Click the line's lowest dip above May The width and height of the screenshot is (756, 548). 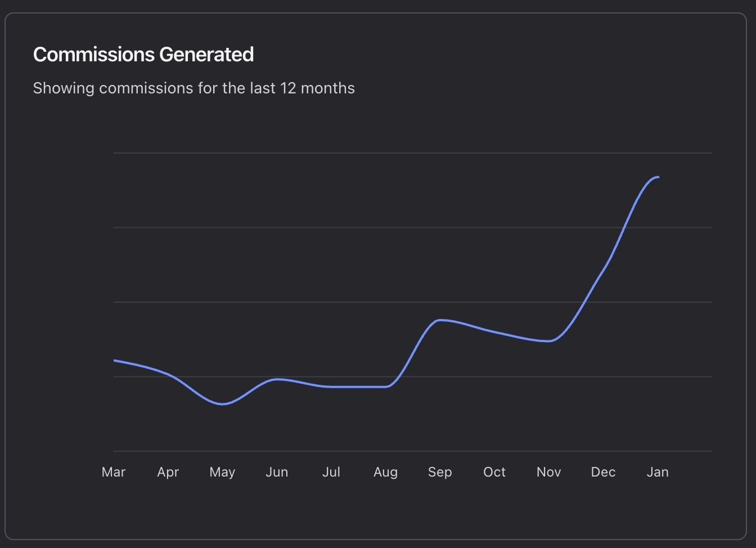click(222, 404)
